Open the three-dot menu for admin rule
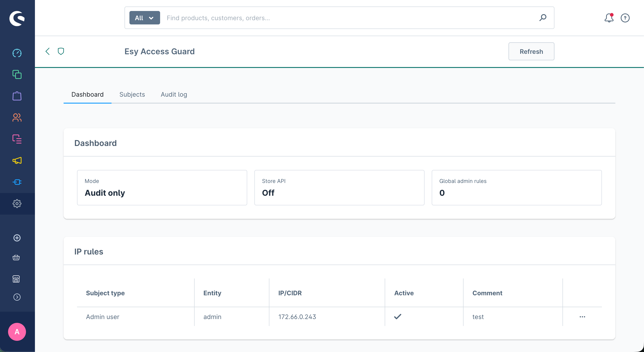 coord(582,317)
